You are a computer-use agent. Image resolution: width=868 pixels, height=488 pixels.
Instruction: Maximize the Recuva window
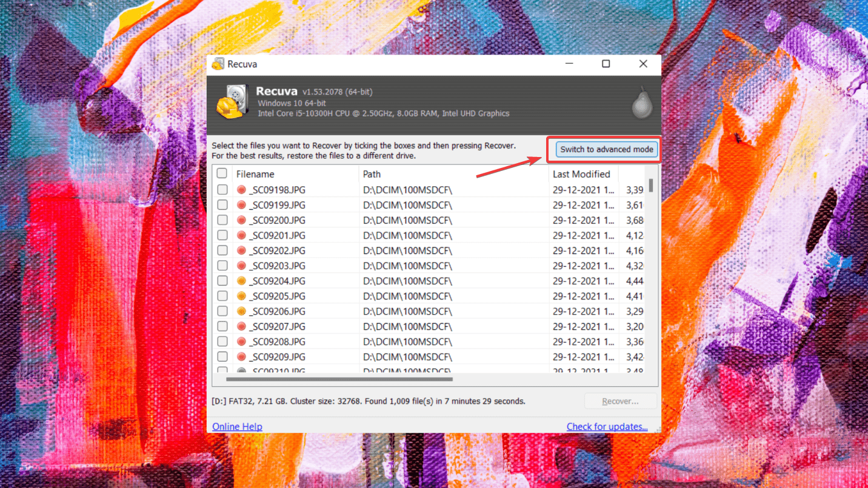[x=606, y=64]
